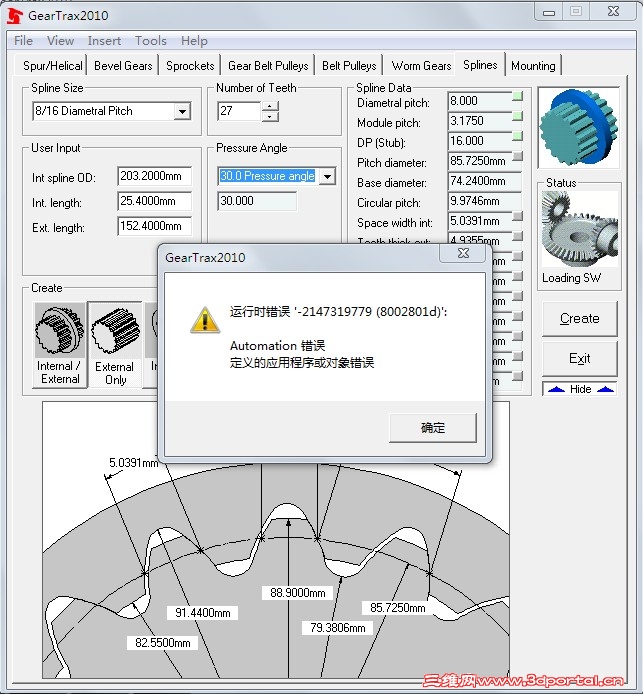Image resolution: width=643 pixels, height=694 pixels.
Task: Switch to the Spur/Helical tab
Action: click(x=51, y=66)
